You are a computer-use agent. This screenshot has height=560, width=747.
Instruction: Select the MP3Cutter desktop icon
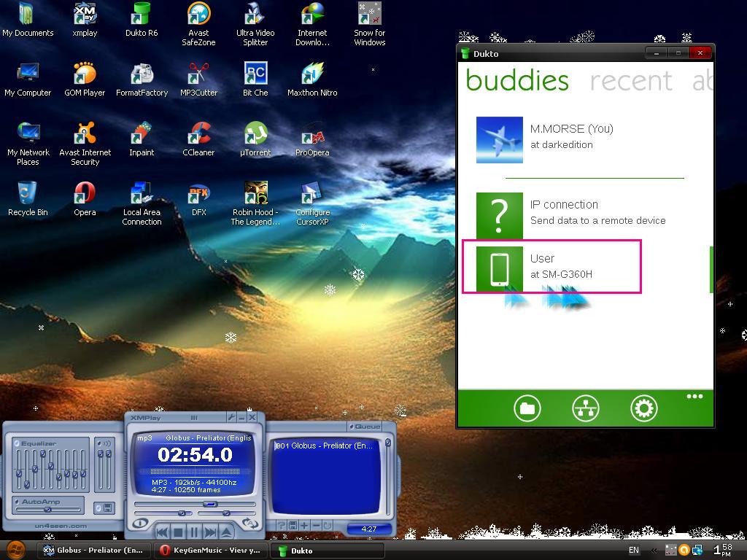click(x=198, y=80)
